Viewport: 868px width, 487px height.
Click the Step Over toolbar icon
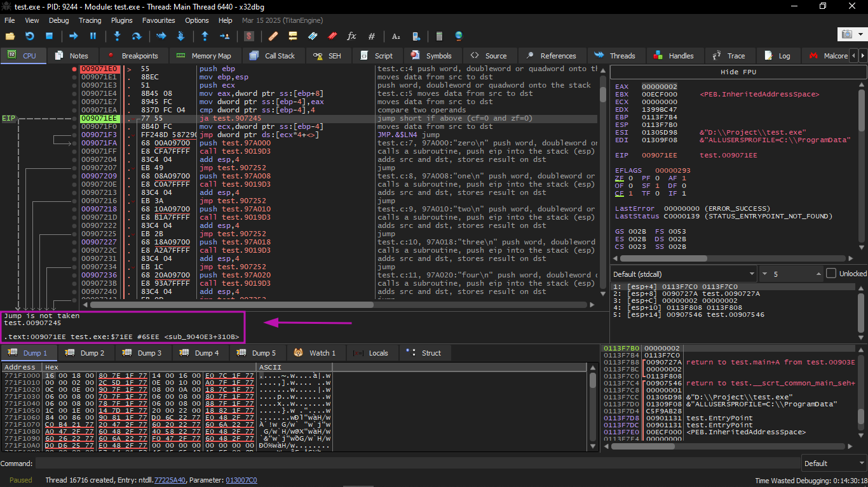click(136, 36)
